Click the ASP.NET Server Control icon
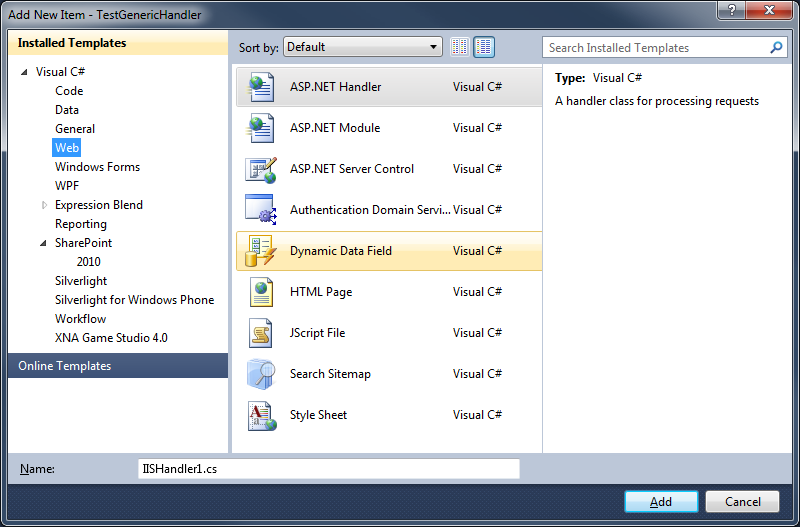800x527 pixels. [261, 169]
